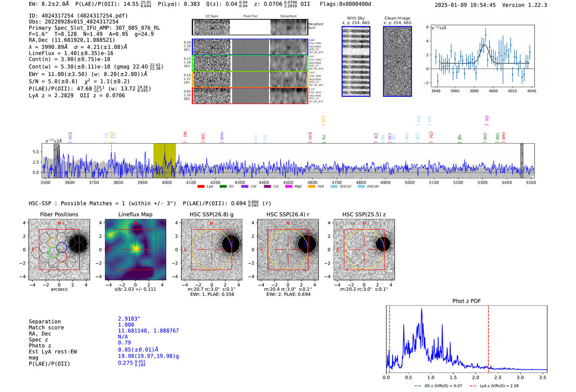
Task: Click the Phot z PDF plot
Action: pyautogui.click(x=467, y=339)
